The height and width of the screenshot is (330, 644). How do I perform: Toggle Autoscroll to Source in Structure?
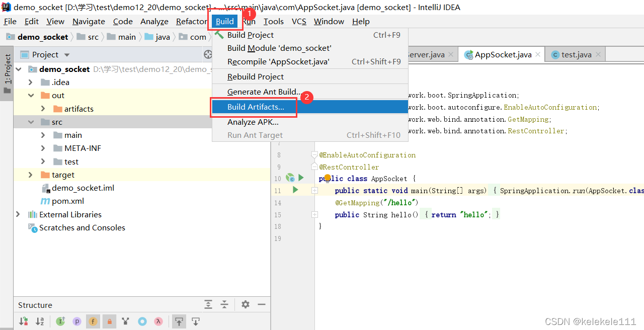(x=179, y=321)
